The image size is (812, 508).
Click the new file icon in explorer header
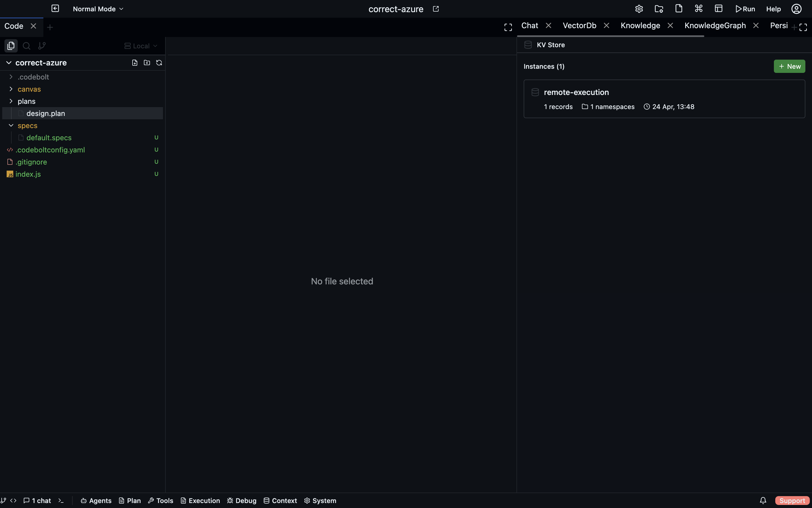pyautogui.click(x=135, y=63)
